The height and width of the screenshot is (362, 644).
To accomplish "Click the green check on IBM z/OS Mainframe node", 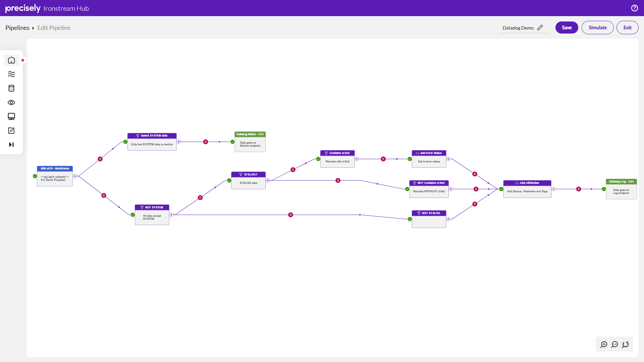I will pos(35,176).
